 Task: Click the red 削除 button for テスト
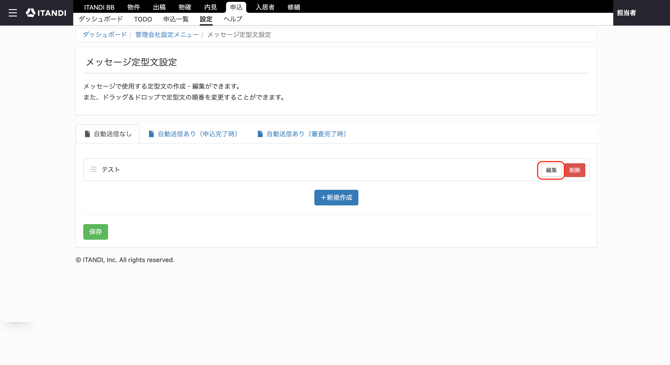(575, 170)
